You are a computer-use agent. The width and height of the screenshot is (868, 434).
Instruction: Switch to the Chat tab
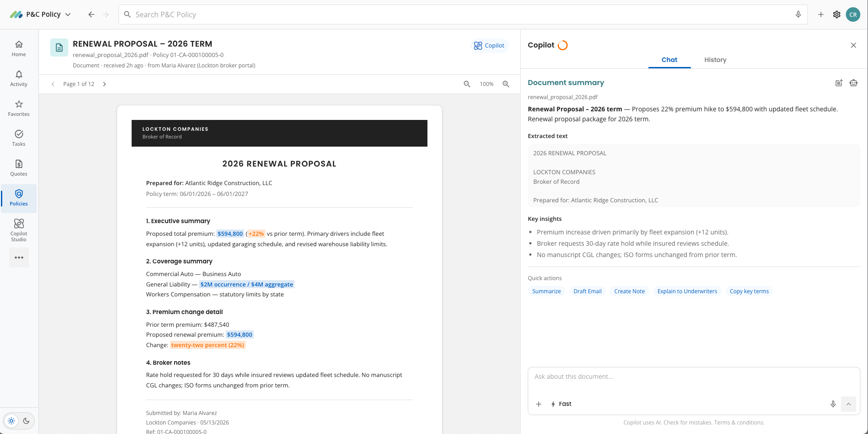point(669,60)
